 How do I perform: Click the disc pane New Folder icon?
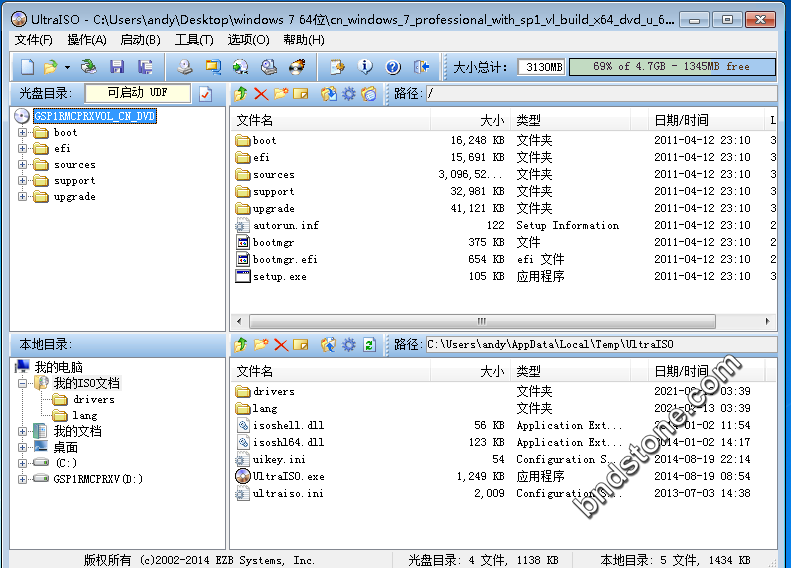281,93
